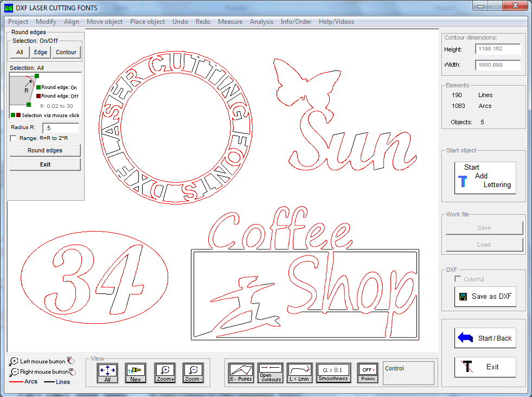Screen dimensions: 532x397
Task: Open the Place object menu
Action: (x=148, y=22)
